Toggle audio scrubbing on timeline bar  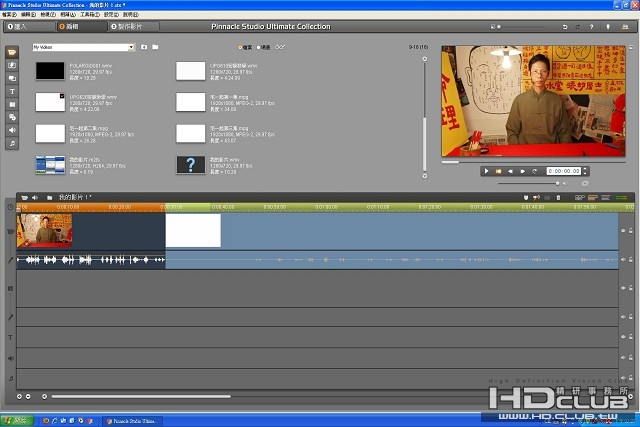[x=536, y=198]
